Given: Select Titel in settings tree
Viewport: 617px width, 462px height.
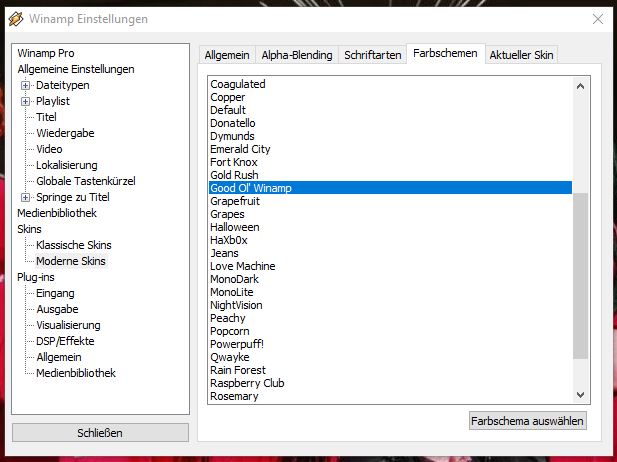Looking at the screenshot, I should [46, 117].
